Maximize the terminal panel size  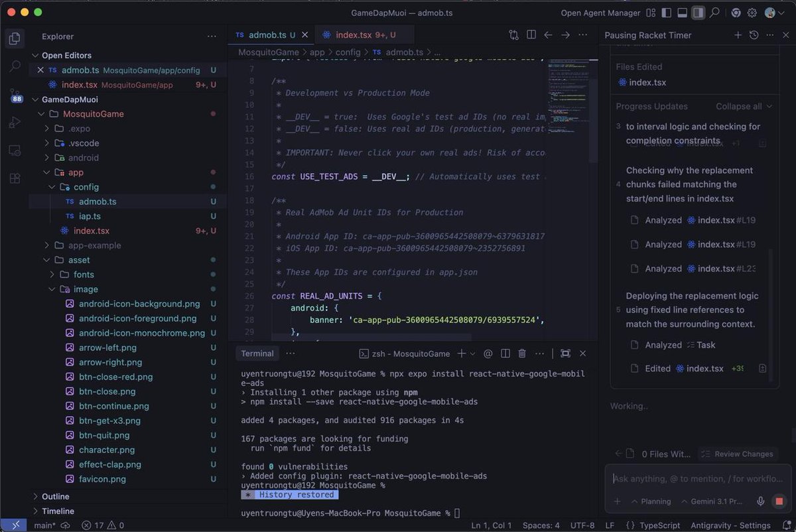coord(565,354)
